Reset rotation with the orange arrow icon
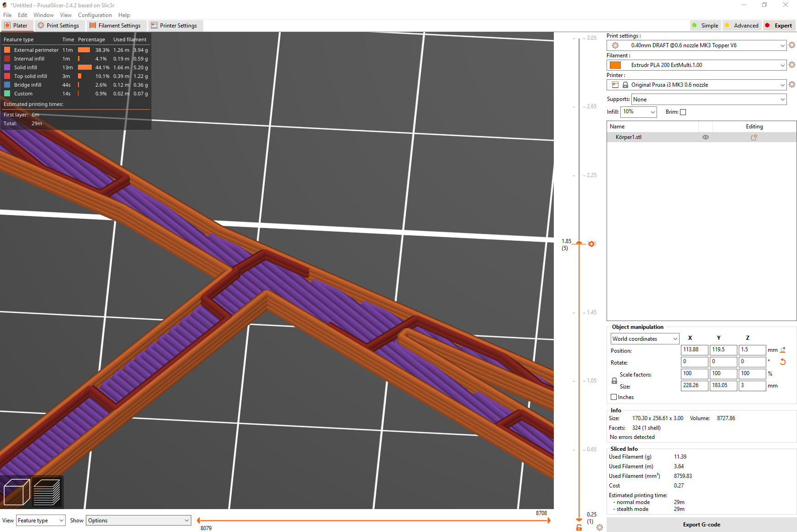Viewport: 797px width, 532px height. [783, 362]
